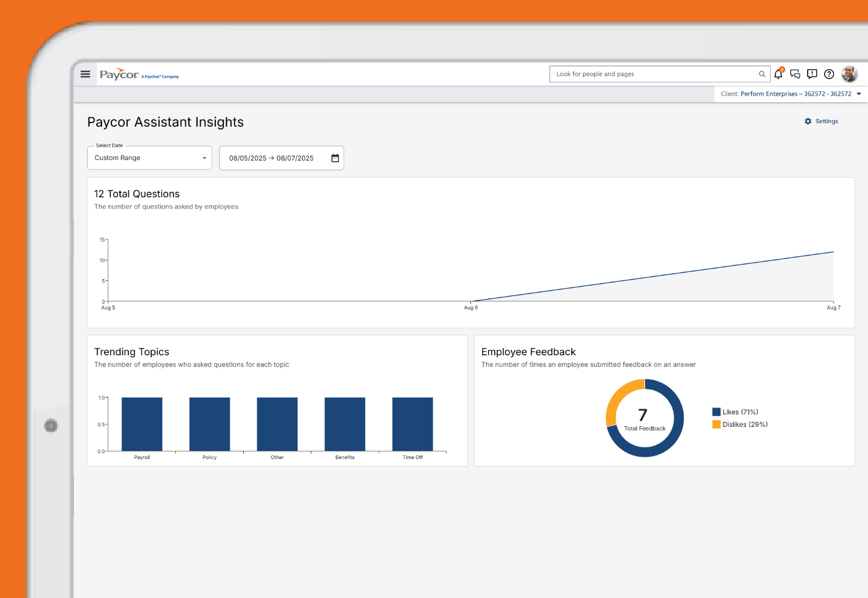Expand the Custom Range date dropdown
Image resolution: width=868 pixels, height=598 pixels.
[x=150, y=158]
